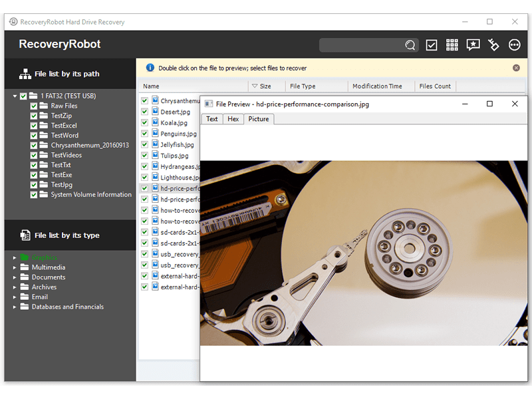
Task: Click inside the search input field
Action: click(x=362, y=45)
